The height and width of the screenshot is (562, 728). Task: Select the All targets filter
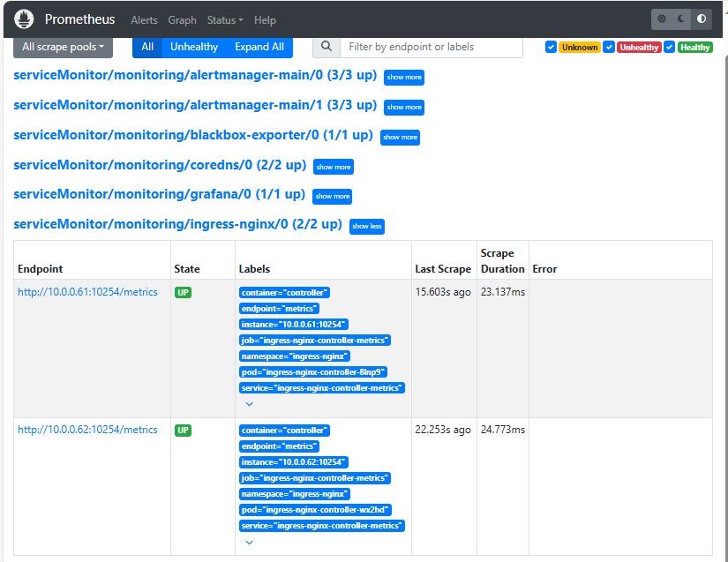pos(147,47)
